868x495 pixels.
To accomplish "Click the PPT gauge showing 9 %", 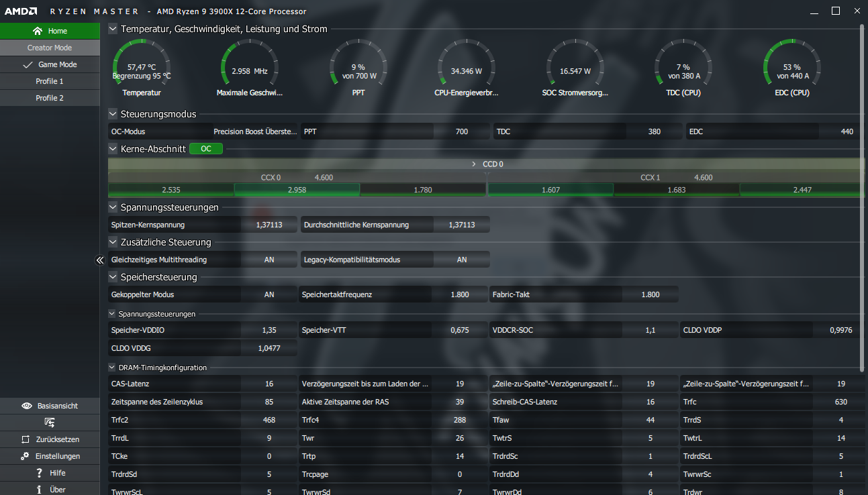I will coord(358,68).
